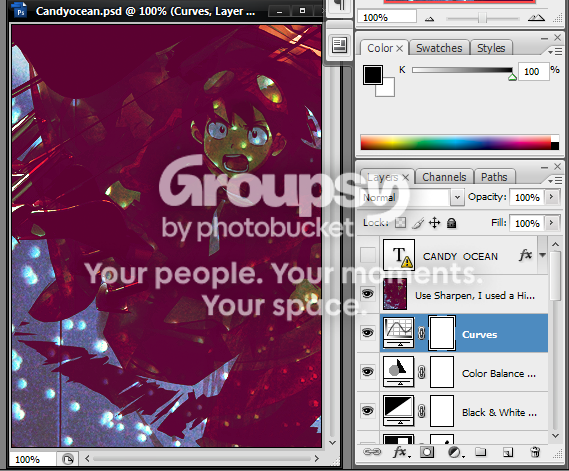569x471 pixels.
Task: Click Link layers icon in Layers footer
Action: click(x=372, y=452)
